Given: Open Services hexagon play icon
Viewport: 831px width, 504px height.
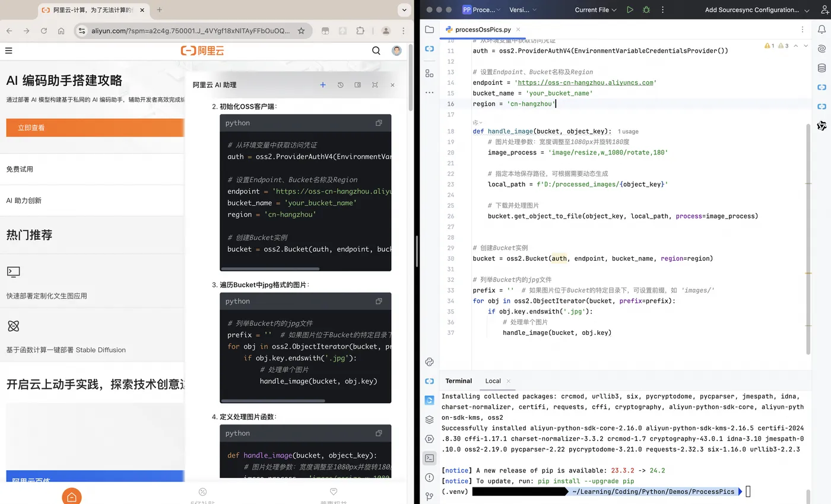Looking at the screenshot, I should pyautogui.click(x=429, y=439).
